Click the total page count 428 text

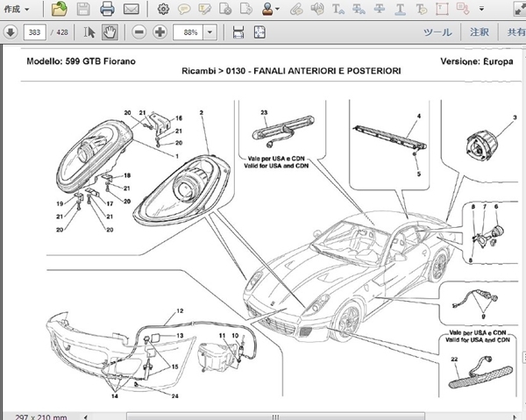point(62,32)
